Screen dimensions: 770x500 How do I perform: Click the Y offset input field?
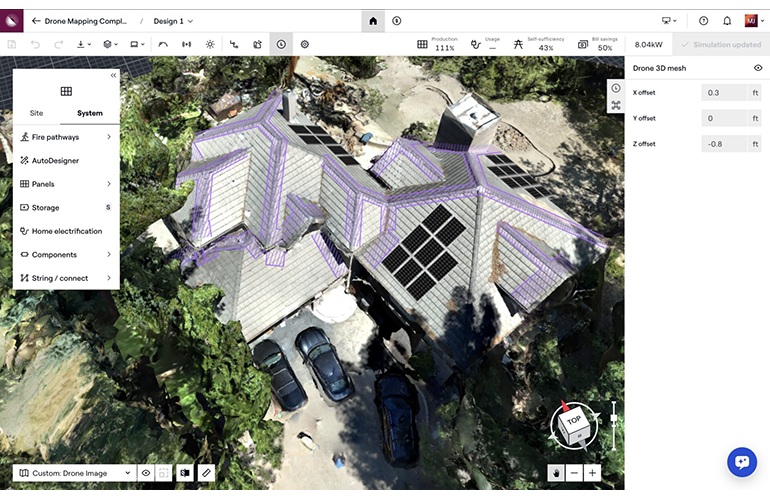point(724,118)
